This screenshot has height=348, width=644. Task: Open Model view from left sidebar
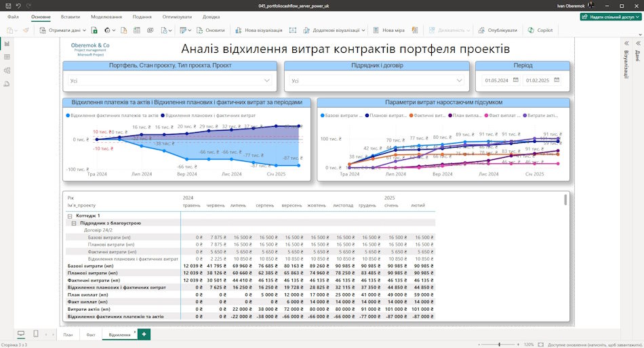coord(7,70)
